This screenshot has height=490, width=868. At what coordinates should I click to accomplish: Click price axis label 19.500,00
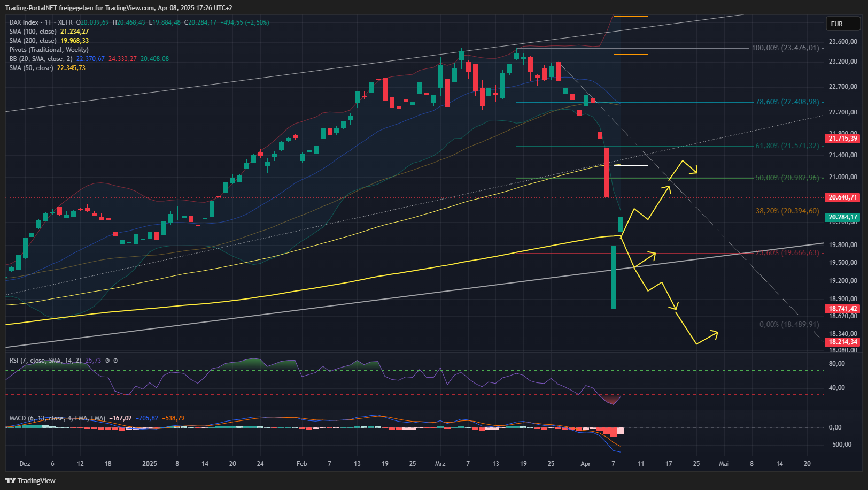[843, 263]
